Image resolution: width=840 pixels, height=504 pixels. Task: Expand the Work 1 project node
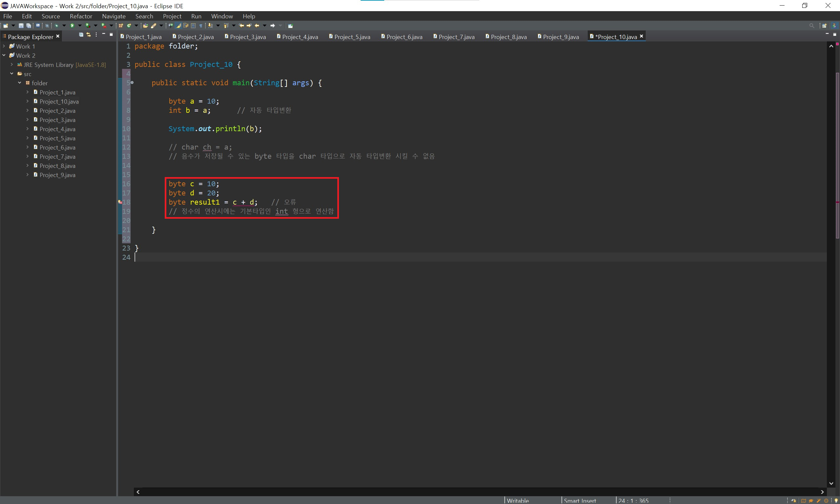tap(4, 46)
